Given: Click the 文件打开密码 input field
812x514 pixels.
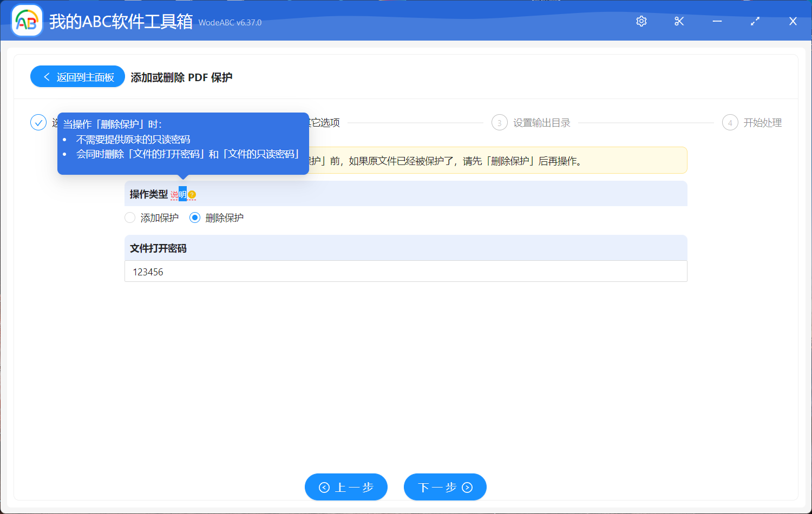Looking at the screenshot, I should (405, 272).
